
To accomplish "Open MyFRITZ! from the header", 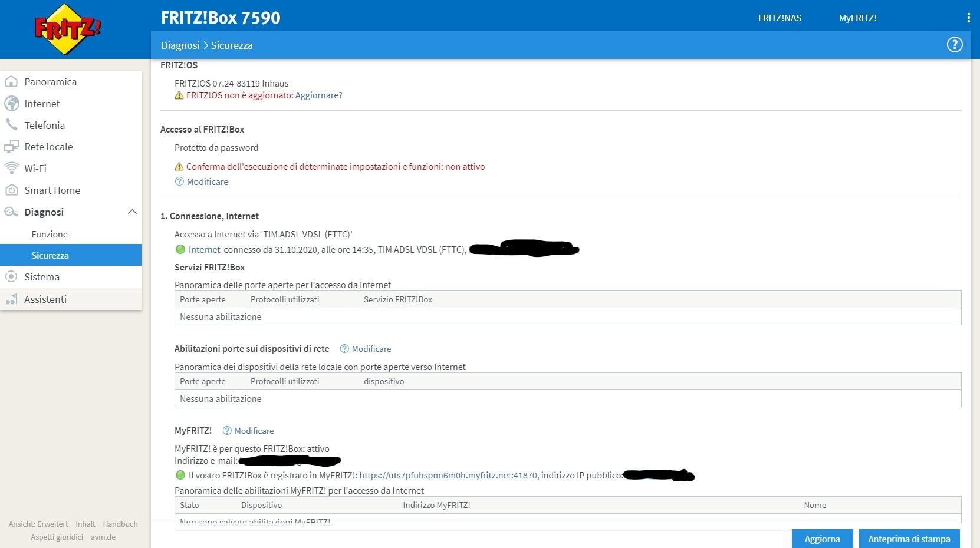I will [858, 18].
